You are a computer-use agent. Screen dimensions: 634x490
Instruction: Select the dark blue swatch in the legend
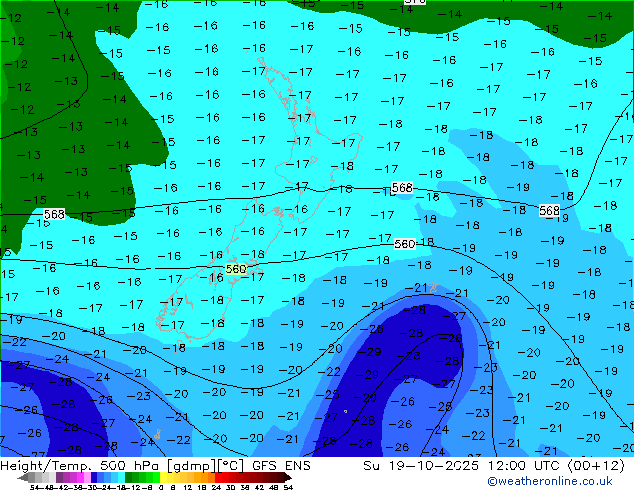(94, 478)
